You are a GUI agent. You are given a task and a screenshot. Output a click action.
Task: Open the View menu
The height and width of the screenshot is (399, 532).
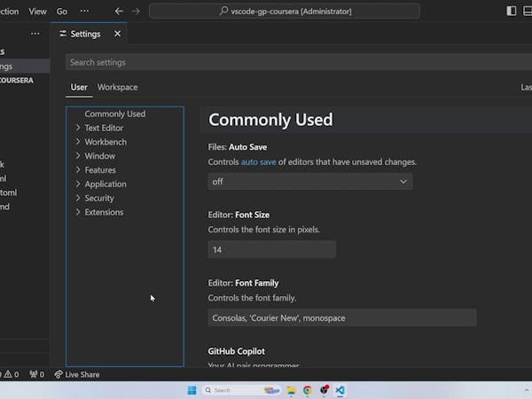click(37, 12)
